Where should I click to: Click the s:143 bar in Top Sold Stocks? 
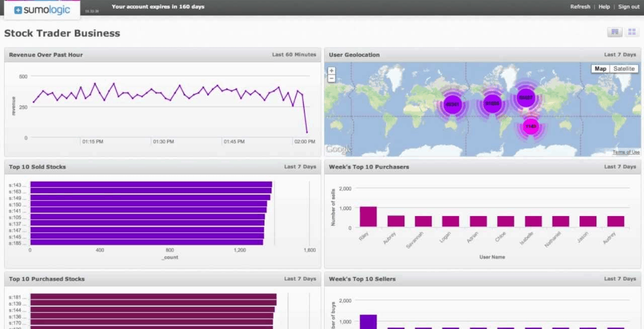tap(151, 185)
